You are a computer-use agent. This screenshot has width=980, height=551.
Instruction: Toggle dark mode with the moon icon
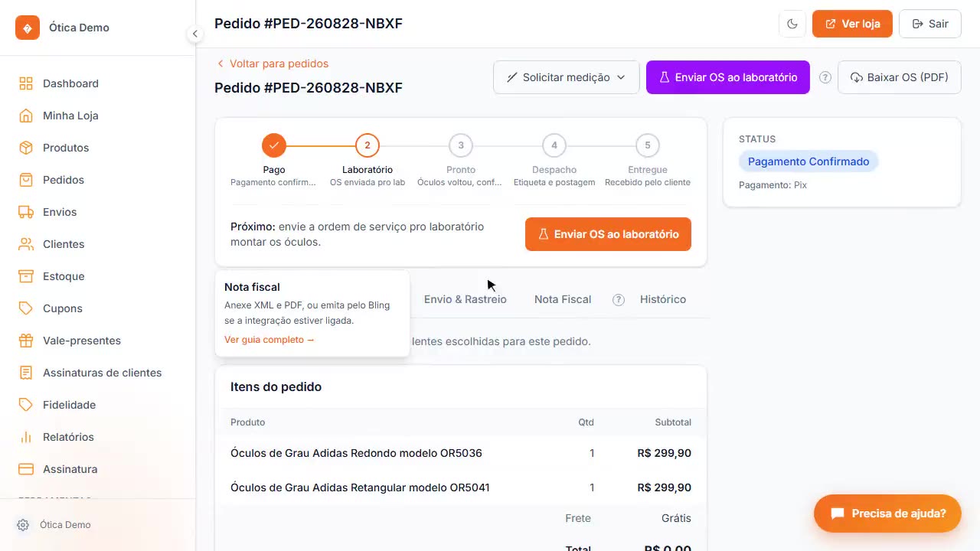[792, 24]
